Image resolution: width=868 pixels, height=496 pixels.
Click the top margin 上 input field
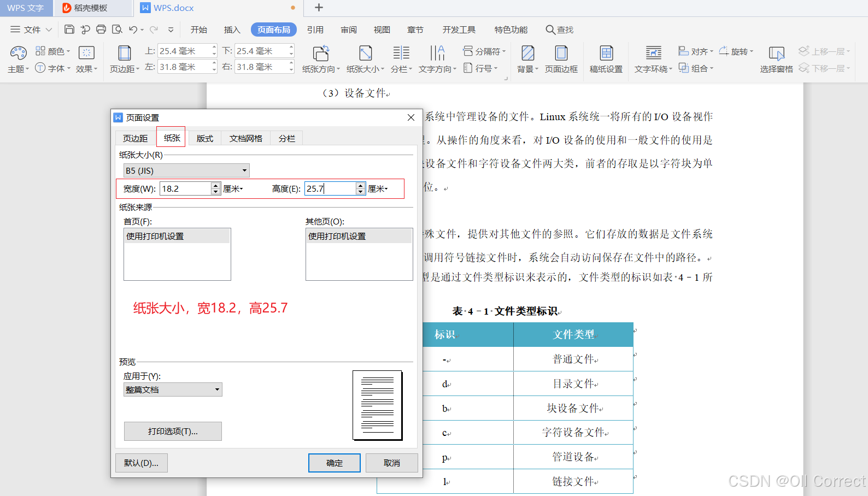tap(184, 51)
